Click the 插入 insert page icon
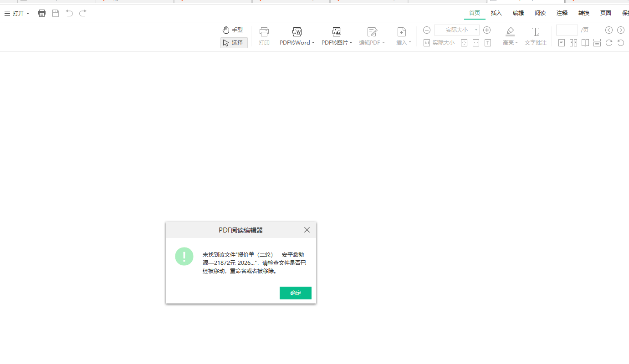Image resolution: width=629 pixels, height=364 pixels. (402, 32)
